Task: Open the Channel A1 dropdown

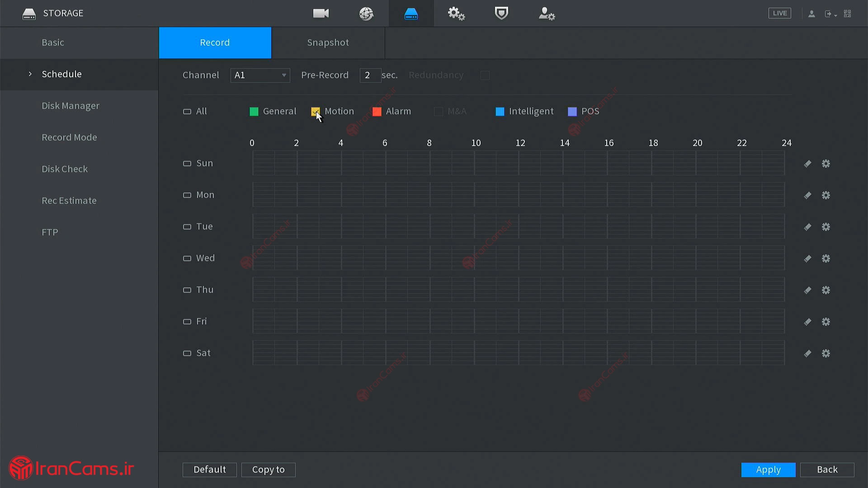Action: point(260,75)
